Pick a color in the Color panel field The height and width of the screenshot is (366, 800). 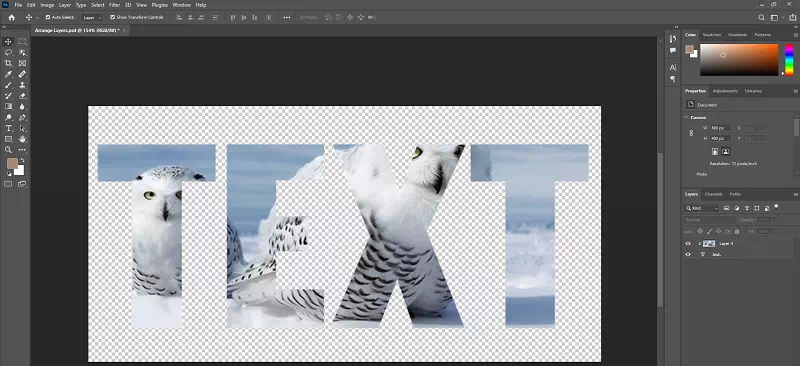click(x=739, y=60)
